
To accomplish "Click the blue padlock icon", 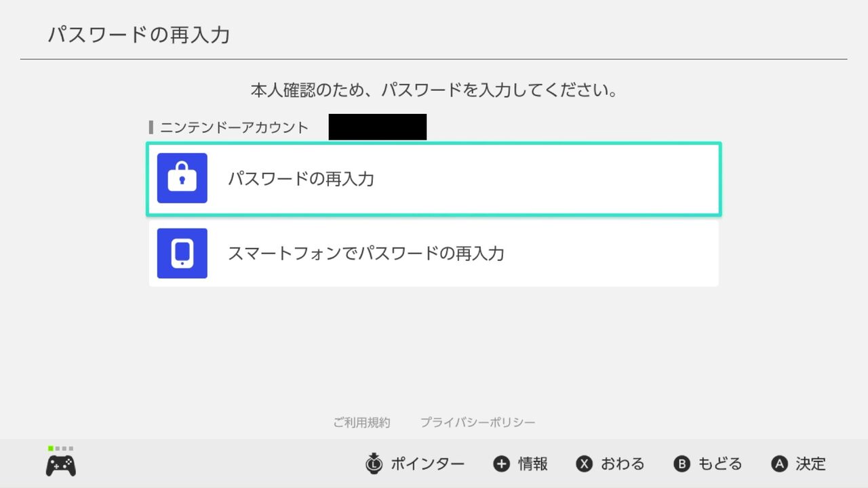I will [x=182, y=178].
